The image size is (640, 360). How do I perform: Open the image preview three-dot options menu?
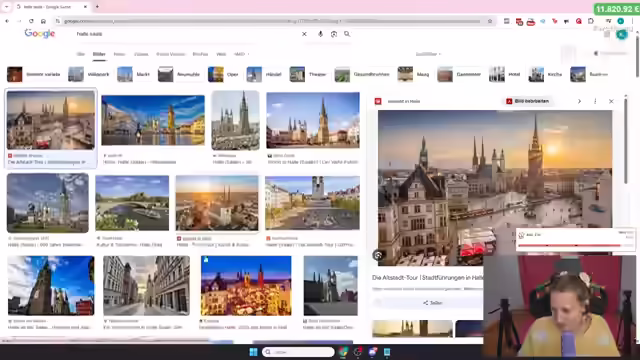point(595,101)
